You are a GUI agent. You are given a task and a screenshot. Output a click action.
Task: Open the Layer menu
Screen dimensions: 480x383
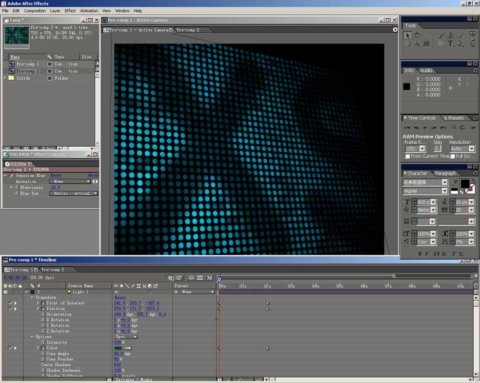[55, 11]
